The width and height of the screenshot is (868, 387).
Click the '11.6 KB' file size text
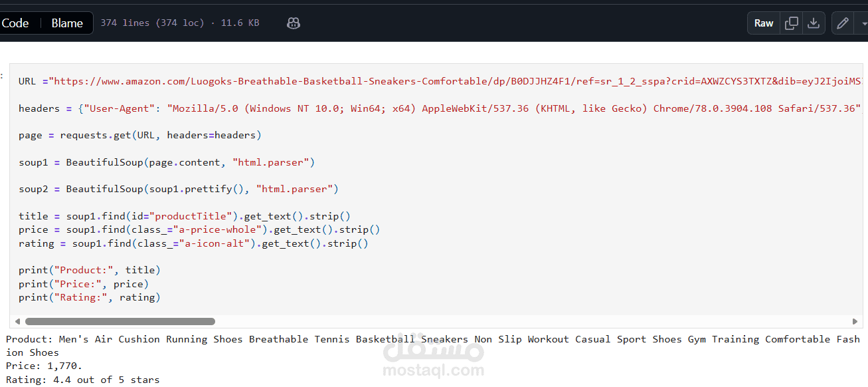pyautogui.click(x=240, y=23)
